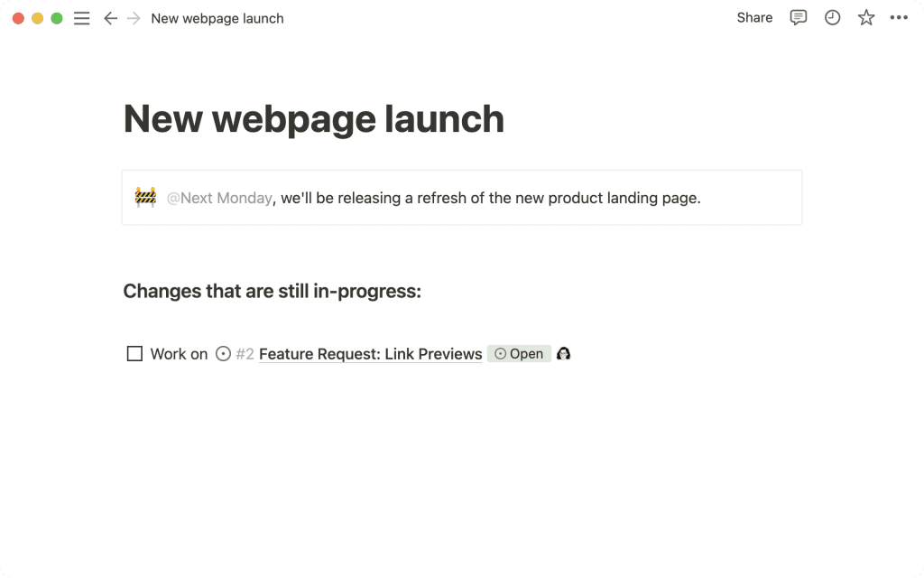Image resolution: width=924 pixels, height=578 pixels.
Task: Select the GitHub issue circle icon before #2
Action: coord(223,354)
